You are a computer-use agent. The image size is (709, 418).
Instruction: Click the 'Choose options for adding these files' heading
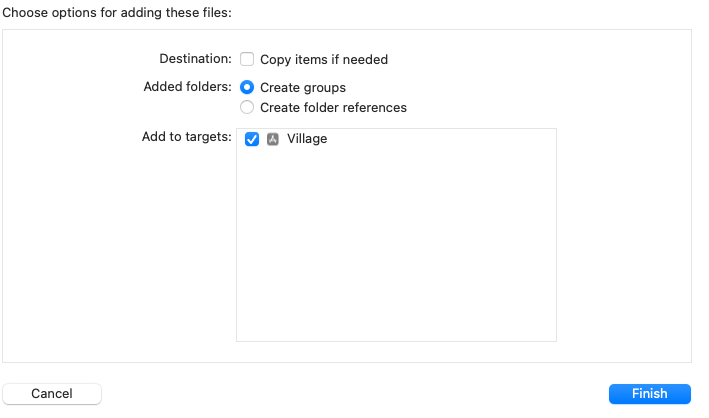tap(117, 13)
